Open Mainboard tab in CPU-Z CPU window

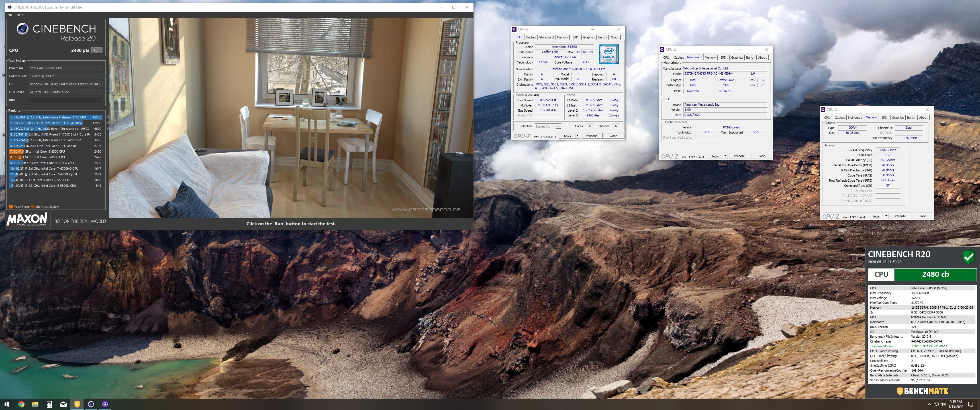tap(546, 37)
